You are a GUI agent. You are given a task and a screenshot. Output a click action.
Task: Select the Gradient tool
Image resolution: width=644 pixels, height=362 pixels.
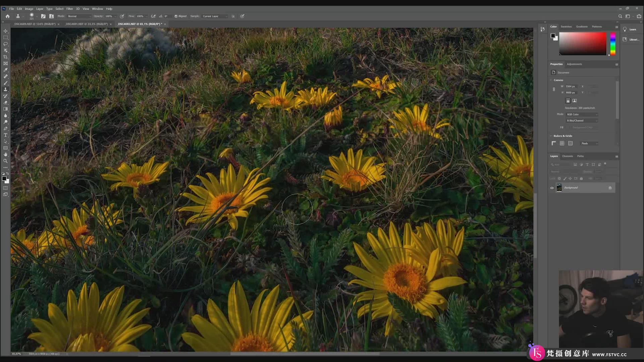(5, 109)
